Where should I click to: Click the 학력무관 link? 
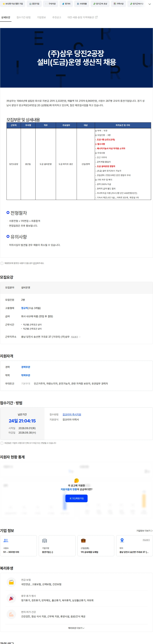pyautogui.click(x=25, y=375)
